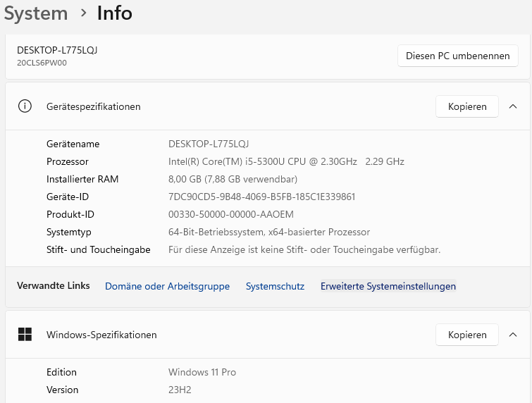Click the Info breadcrumb heading
The width and height of the screenshot is (532, 403).
click(115, 13)
